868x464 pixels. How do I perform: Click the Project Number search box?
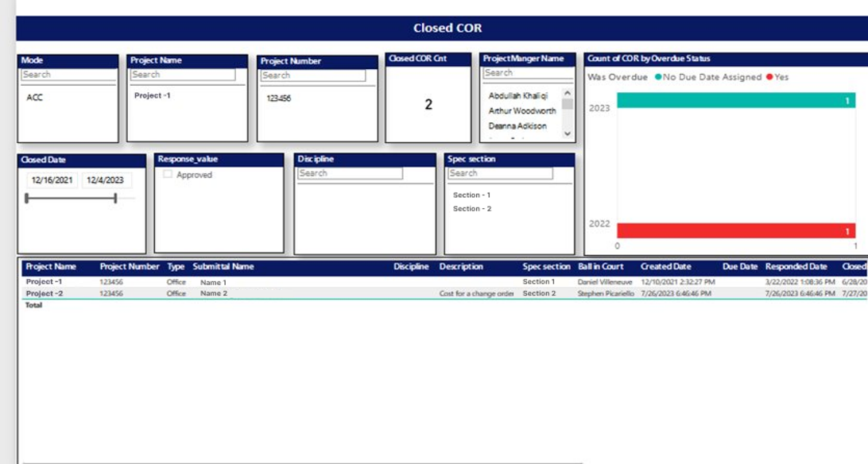(x=313, y=75)
